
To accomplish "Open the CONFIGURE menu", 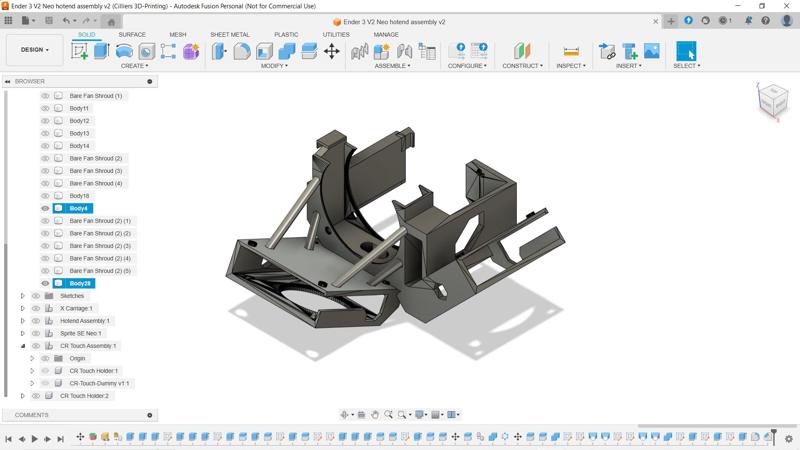I will tap(467, 66).
